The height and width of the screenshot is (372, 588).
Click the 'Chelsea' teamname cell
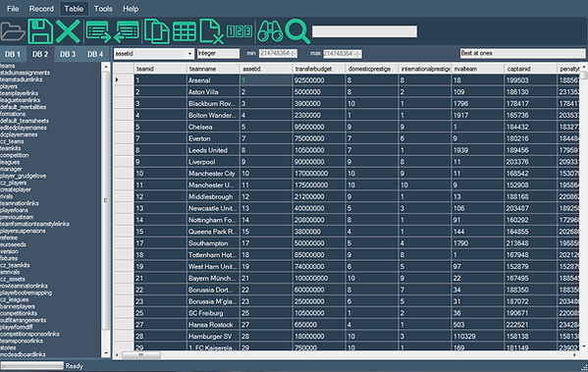coord(213,127)
